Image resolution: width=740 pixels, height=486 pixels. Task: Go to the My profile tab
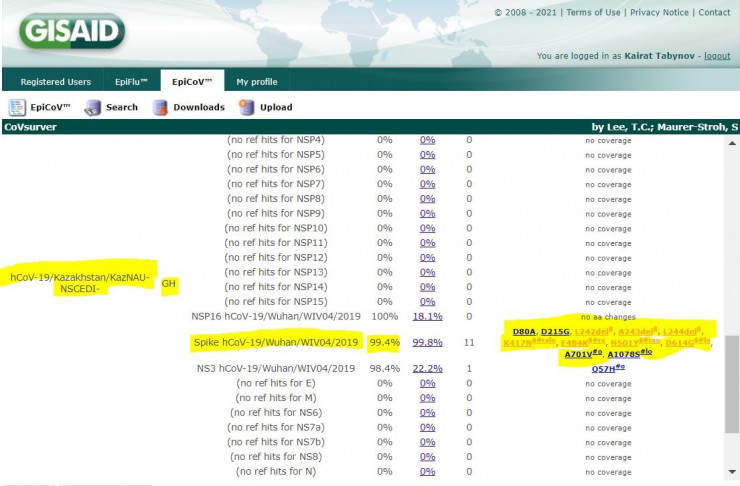[257, 82]
